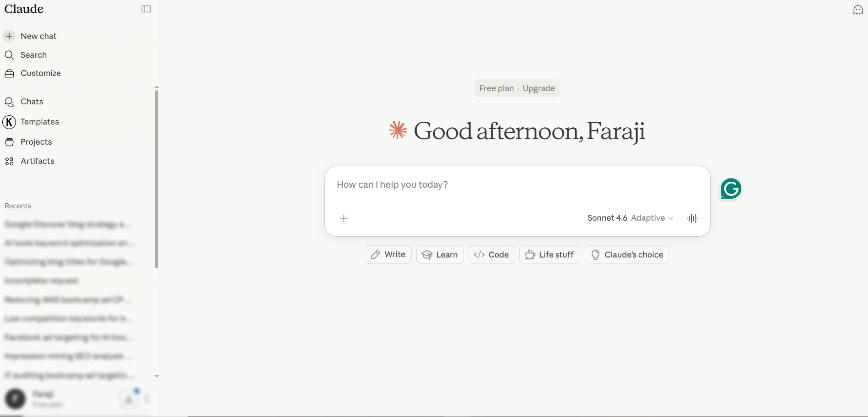Screen dimensions: 868x417
Task: Select the Code suggestion chip
Action: [x=491, y=255]
